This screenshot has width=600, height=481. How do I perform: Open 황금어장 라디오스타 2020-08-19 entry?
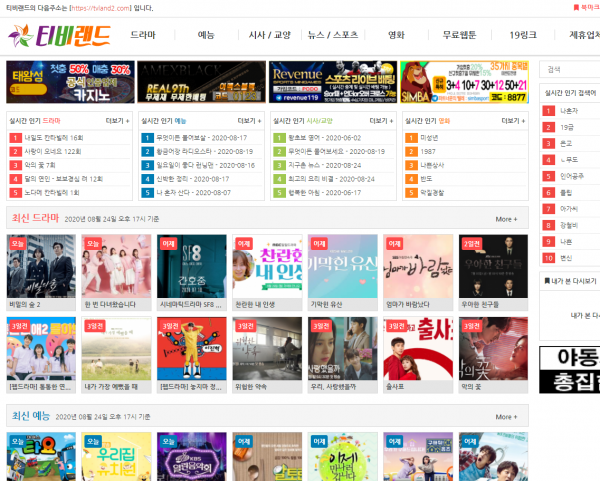[205, 152]
